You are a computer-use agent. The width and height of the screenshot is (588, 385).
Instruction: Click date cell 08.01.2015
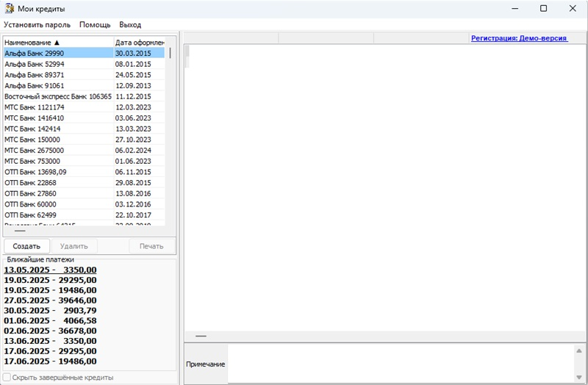pos(139,64)
